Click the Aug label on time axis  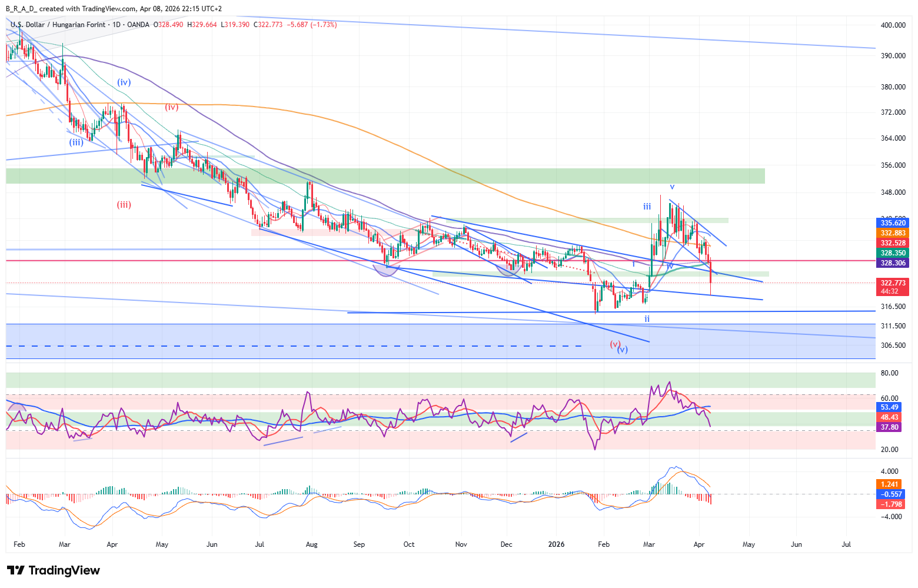pyautogui.click(x=312, y=544)
